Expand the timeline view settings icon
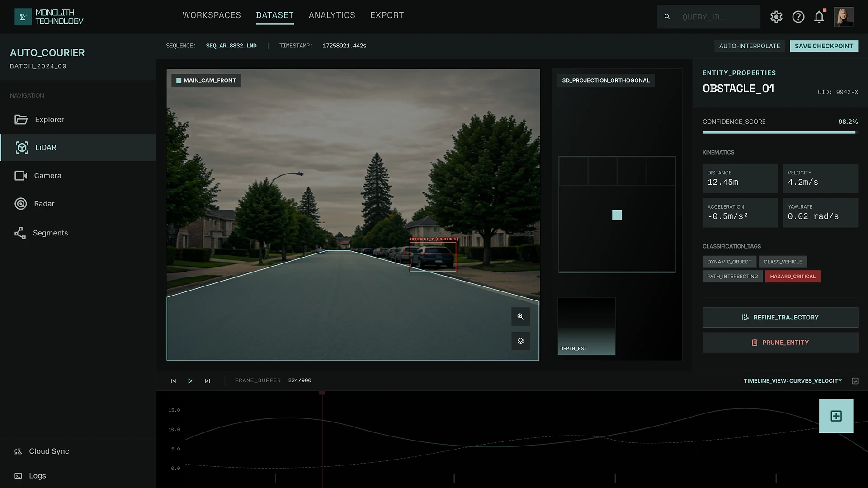The height and width of the screenshot is (488, 868). pos(855,381)
